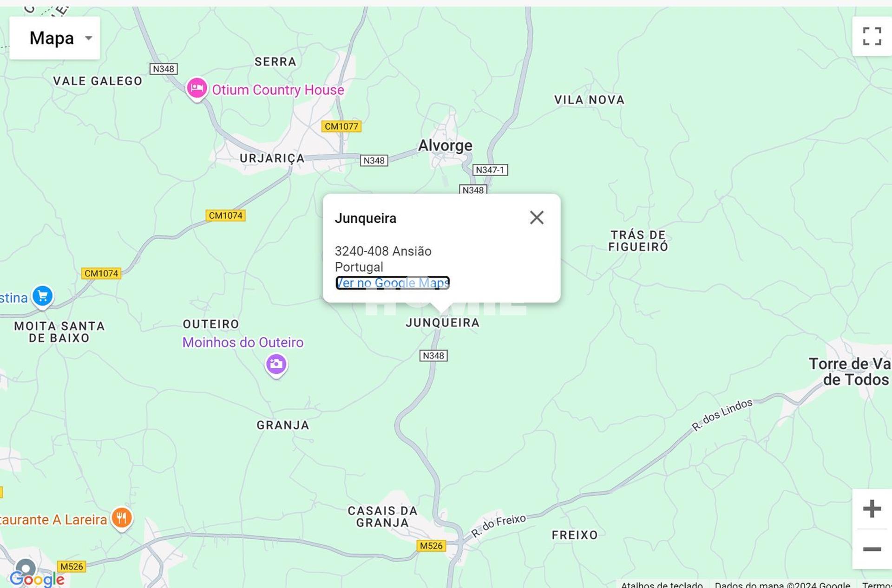The width and height of the screenshot is (892, 588).
Task: Open the Ver no Google Maps link
Action: (392, 282)
